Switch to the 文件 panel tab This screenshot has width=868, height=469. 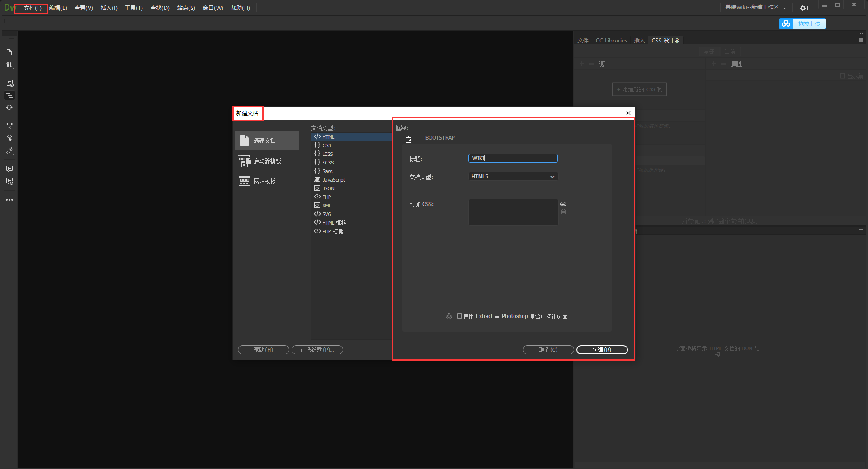[583, 41]
